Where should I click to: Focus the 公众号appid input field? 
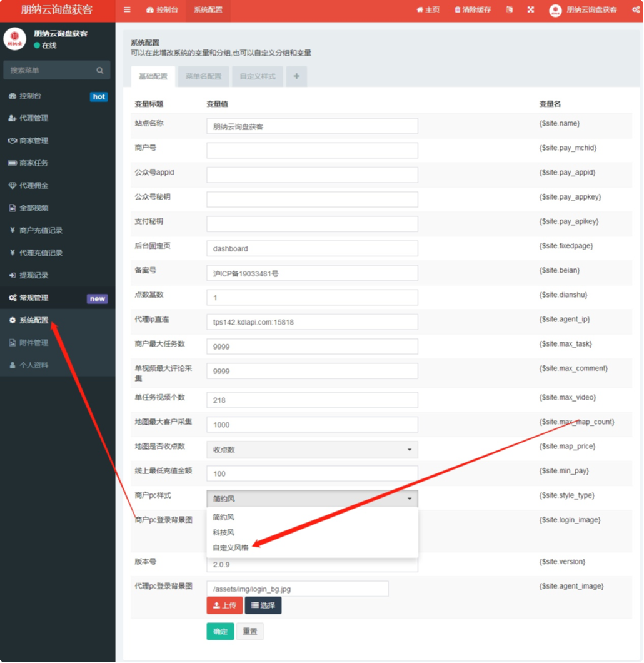[312, 175]
